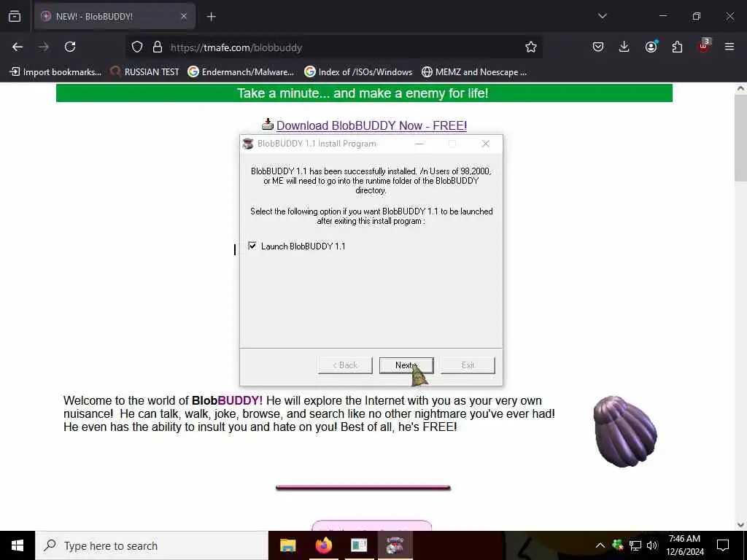Viewport: 747px width, 560px height.
Task: Click the Exit button in installer
Action: tap(468, 365)
